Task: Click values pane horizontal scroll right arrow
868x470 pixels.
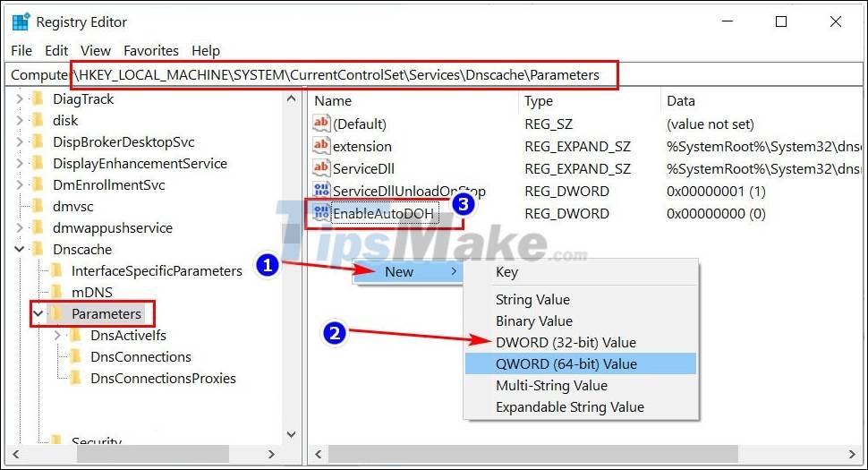Action: tap(852, 454)
